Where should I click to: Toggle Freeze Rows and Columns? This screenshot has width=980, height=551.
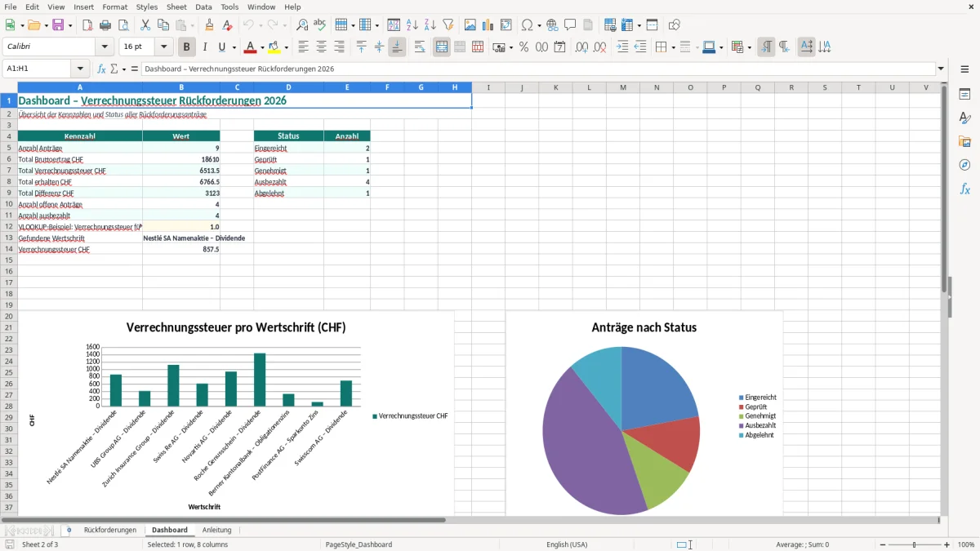[x=626, y=25]
